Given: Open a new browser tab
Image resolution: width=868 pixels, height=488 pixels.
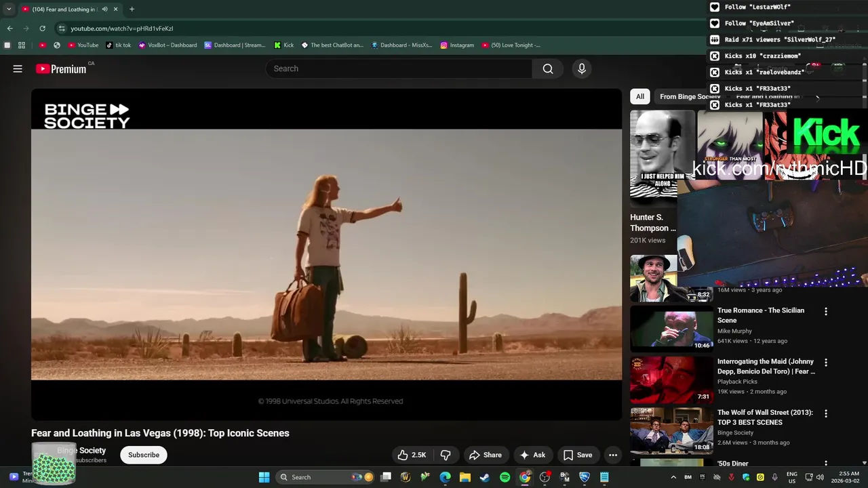Looking at the screenshot, I should (x=132, y=9).
